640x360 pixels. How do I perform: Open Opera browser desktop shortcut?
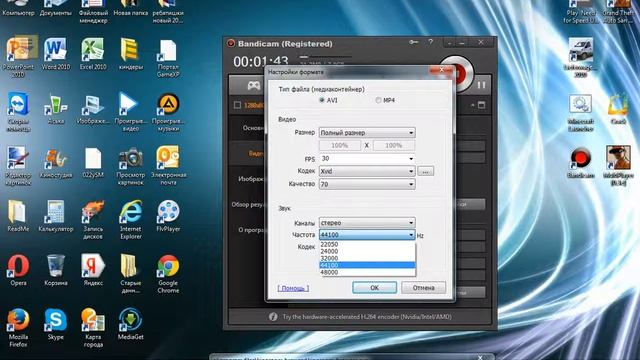pyautogui.click(x=18, y=270)
